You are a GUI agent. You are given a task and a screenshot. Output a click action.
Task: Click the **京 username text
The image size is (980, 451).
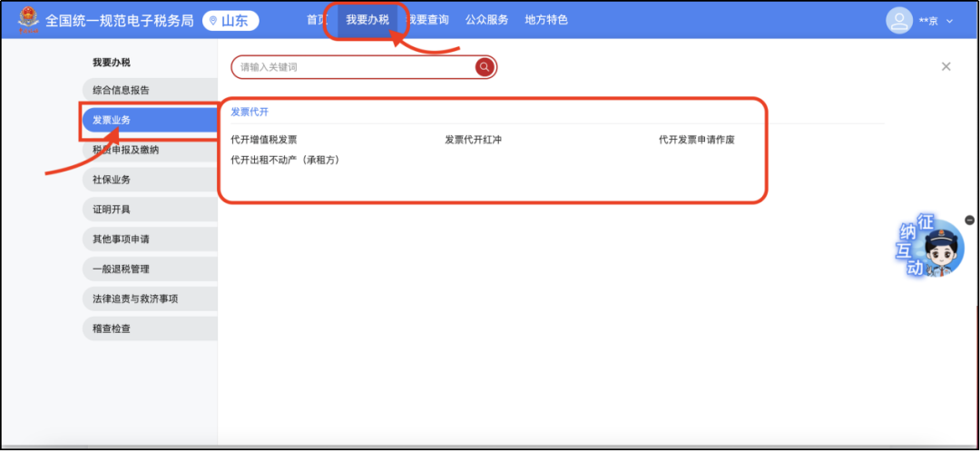point(928,21)
